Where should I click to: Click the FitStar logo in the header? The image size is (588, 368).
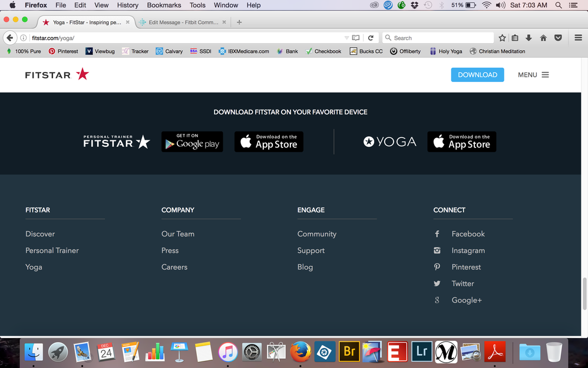[57, 74]
